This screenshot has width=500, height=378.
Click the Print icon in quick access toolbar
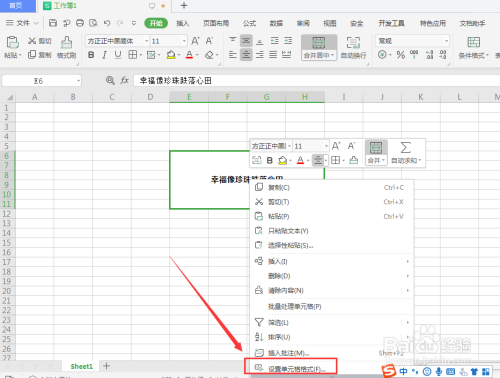[80, 23]
